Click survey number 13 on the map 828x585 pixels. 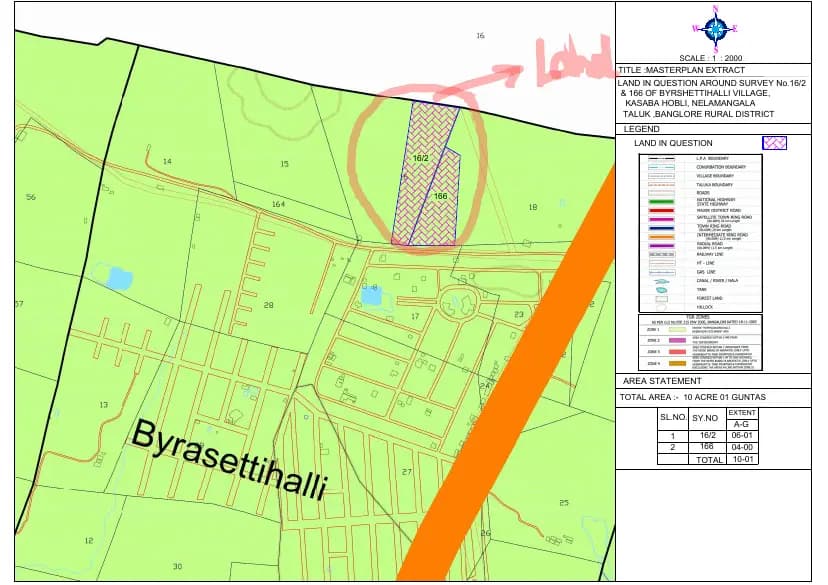coord(104,405)
